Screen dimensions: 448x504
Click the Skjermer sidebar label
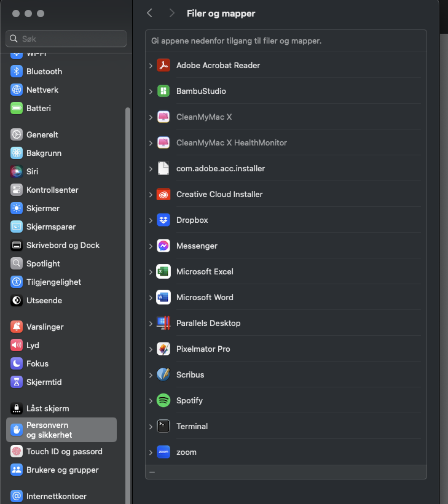coord(43,208)
